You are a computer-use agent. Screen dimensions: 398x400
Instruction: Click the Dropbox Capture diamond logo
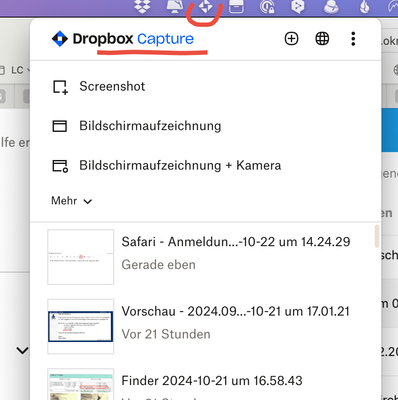tap(60, 39)
